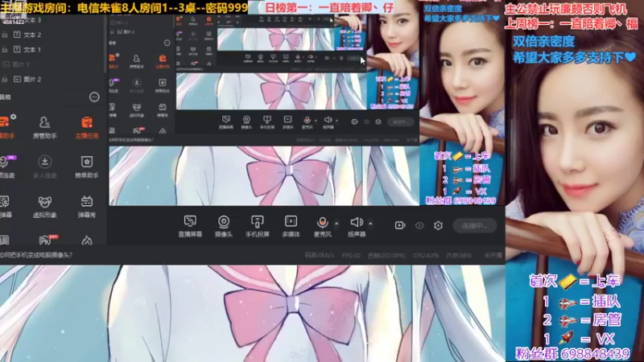The height and width of the screenshot is (362, 644).
Task: Mute the 麦克风 microphone
Action: coord(323,226)
